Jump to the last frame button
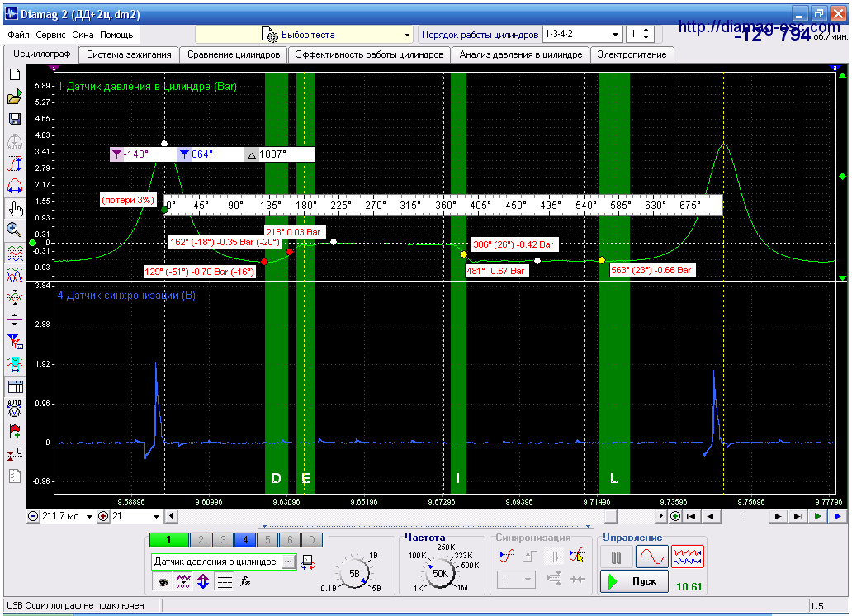Viewport: 852px width, 616px height. [798, 516]
